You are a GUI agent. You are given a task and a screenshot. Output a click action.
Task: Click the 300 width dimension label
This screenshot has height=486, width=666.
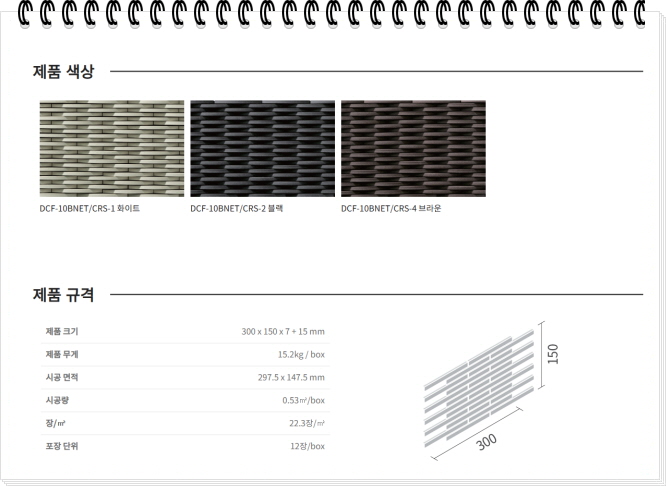487,440
